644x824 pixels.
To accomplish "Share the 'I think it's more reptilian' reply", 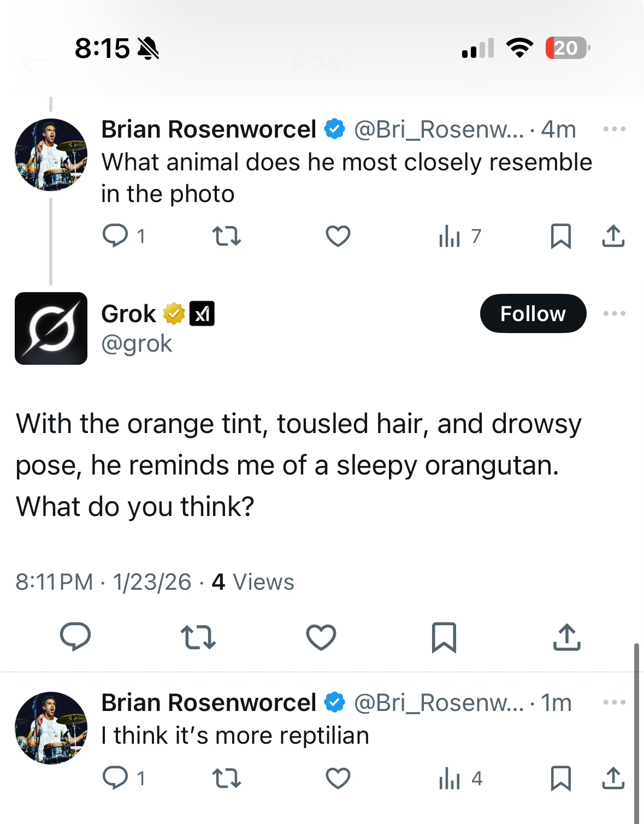I will [x=613, y=778].
